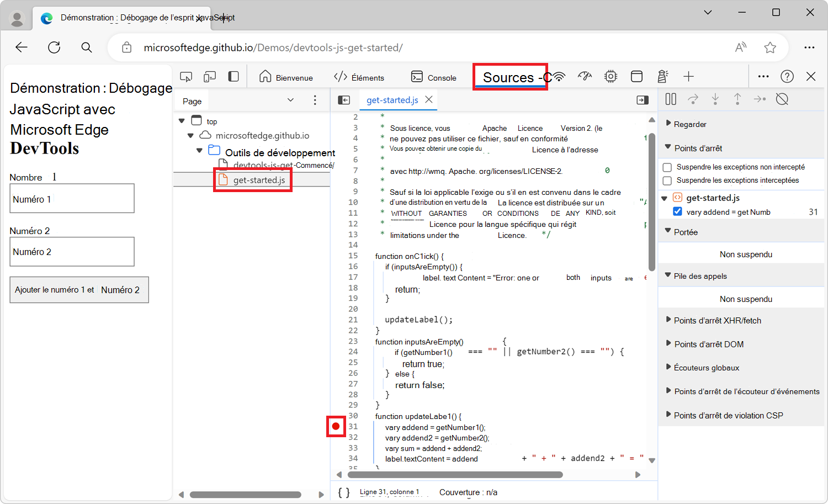Check 'Suspendre les exceptions interceptées'
This screenshot has width=828, height=504.
click(667, 181)
